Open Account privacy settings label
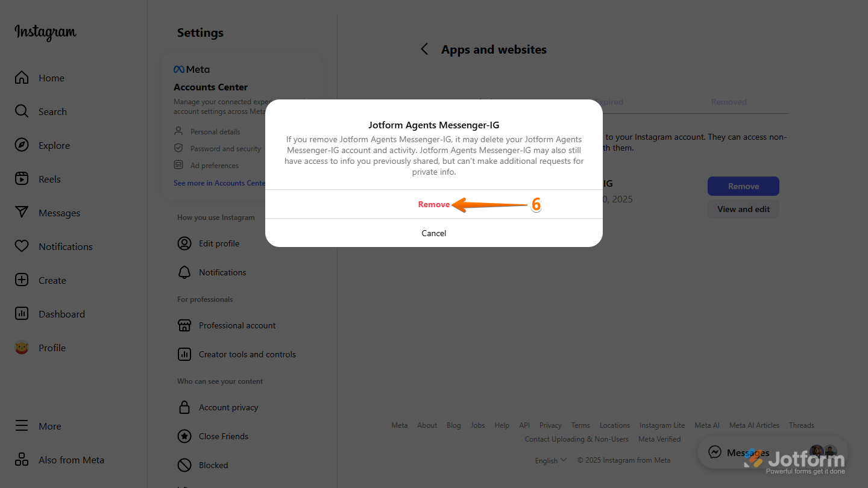868x488 pixels. pos(228,407)
